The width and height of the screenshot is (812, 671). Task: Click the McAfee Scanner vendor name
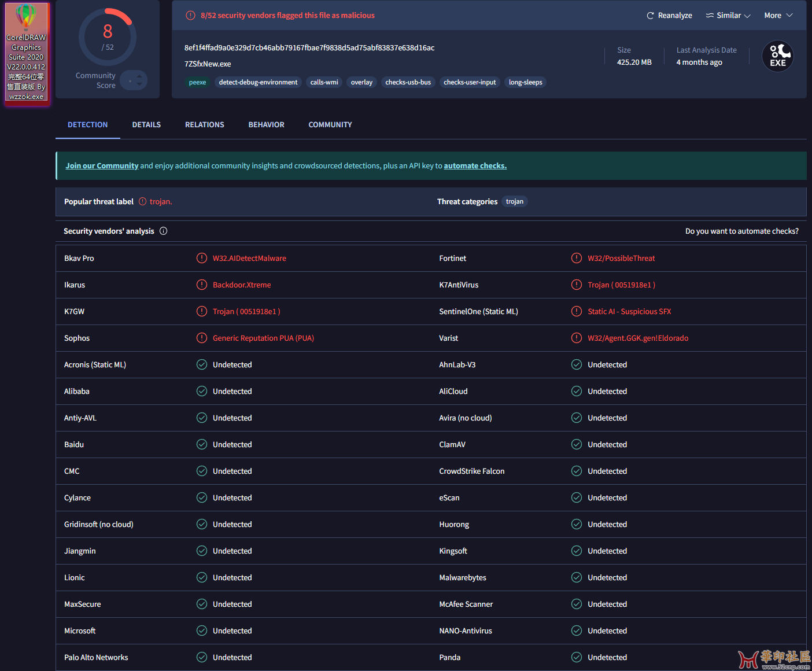[466, 604]
